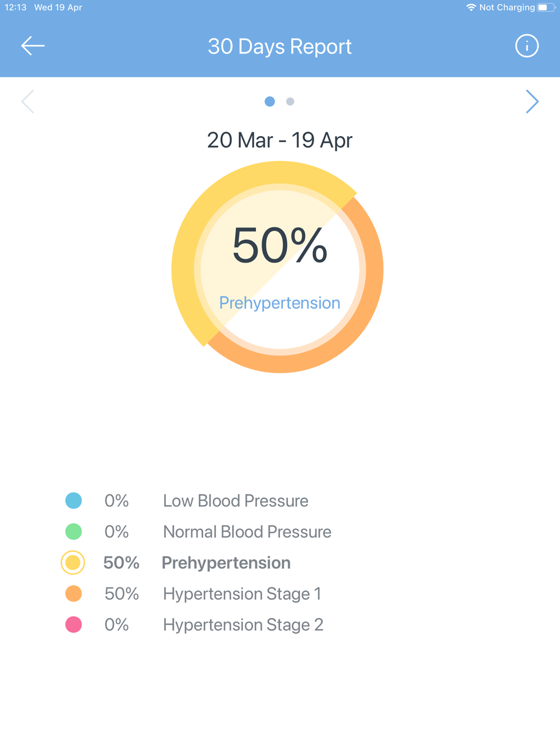Image resolution: width=560 pixels, height=747 pixels.
Task: Tap the battery status icon
Action: tap(544, 7)
